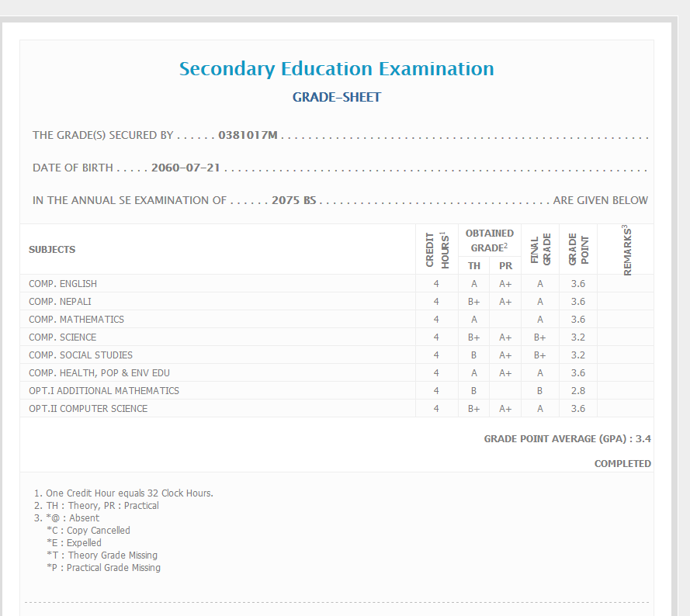Image resolution: width=690 pixels, height=616 pixels.
Task: Select the COMP. NEPALI subject name
Action: (x=61, y=302)
